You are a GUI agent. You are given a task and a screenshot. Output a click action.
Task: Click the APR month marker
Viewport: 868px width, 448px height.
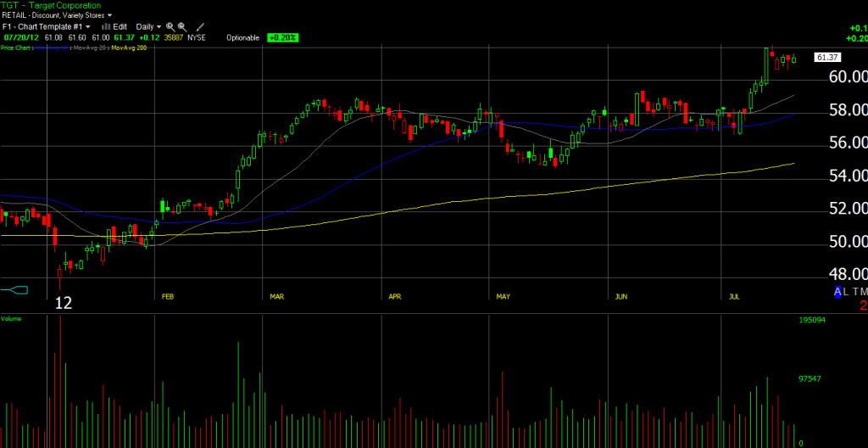pos(395,297)
